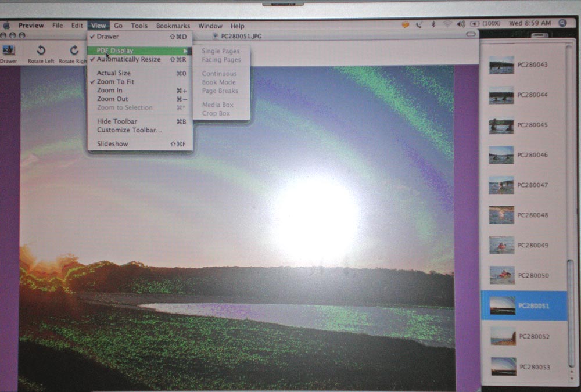The width and height of the screenshot is (581, 392).
Task: Choose Customize Toolbar from the View menu
Action: 139,130
